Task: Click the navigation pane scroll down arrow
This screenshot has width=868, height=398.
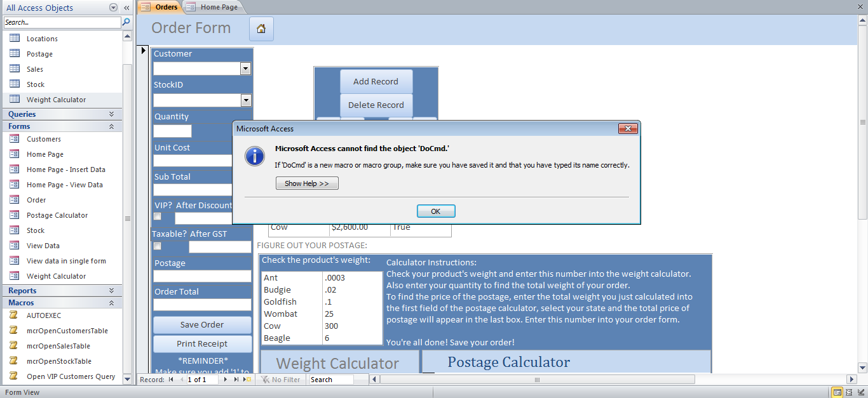Action: (x=127, y=379)
